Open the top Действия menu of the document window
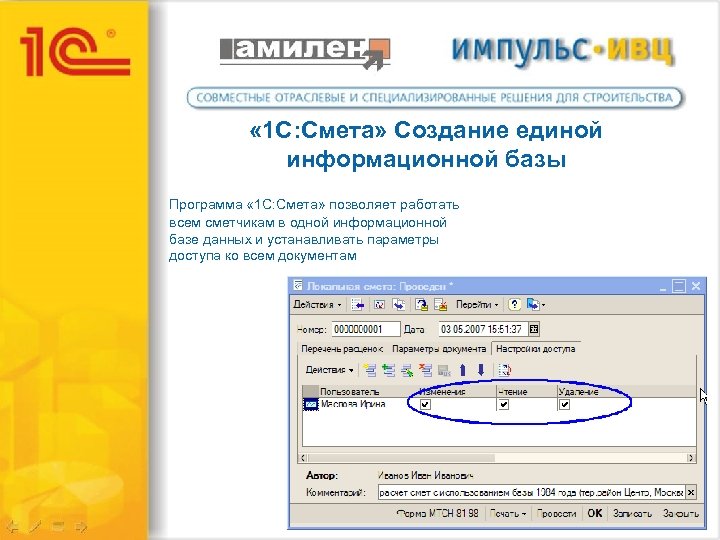720x540 pixels. click(317, 304)
